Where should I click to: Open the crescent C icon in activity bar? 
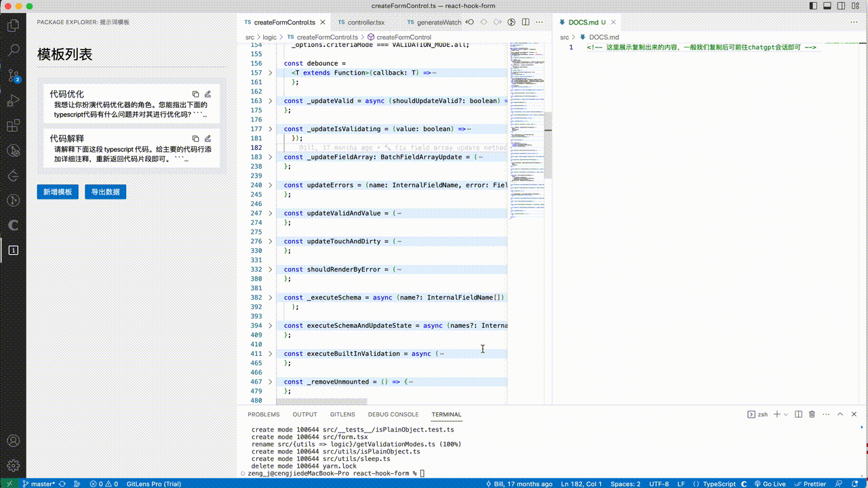pos(13,225)
